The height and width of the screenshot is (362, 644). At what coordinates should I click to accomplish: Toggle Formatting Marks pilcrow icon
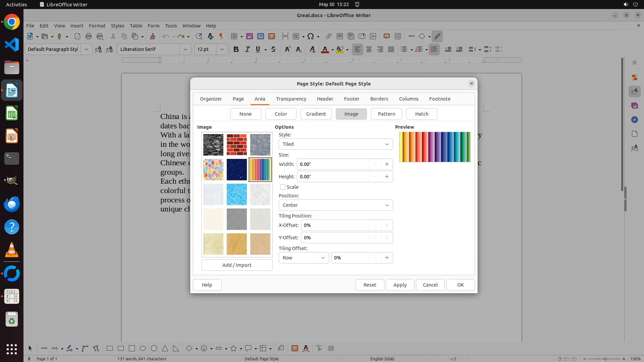click(x=221, y=36)
